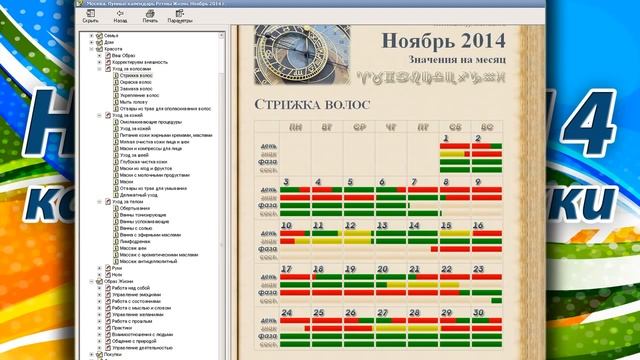
Task: Click the tree panel vertical scrollbar
Action: point(222,196)
